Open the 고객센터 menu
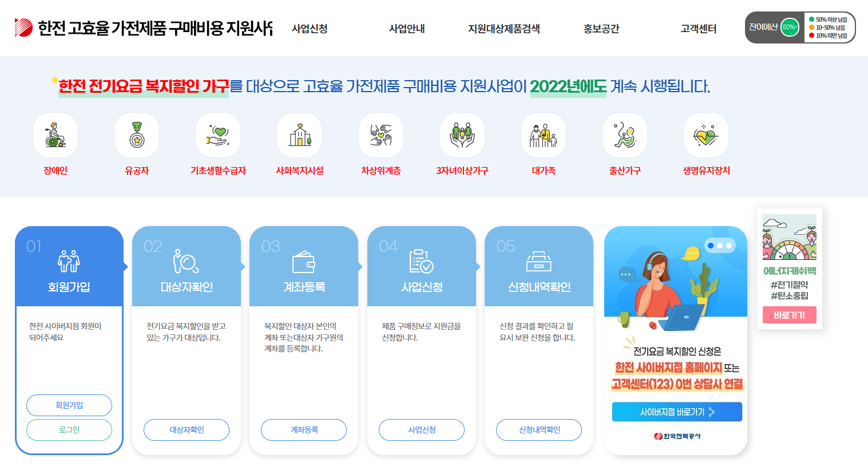The width and height of the screenshot is (868, 470). pyautogui.click(x=697, y=27)
